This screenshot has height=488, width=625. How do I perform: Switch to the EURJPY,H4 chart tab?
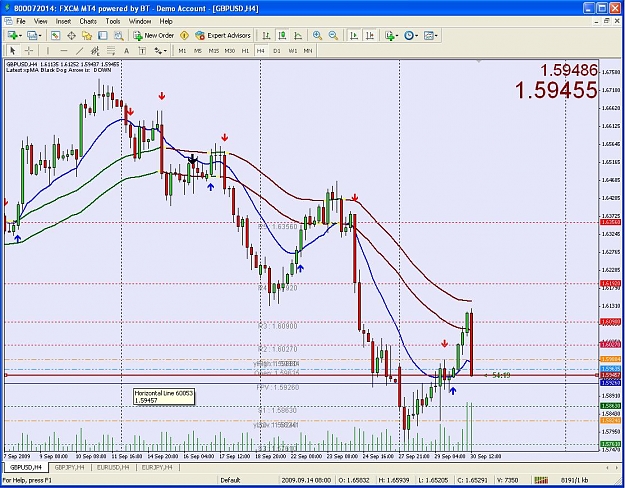coord(157,467)
